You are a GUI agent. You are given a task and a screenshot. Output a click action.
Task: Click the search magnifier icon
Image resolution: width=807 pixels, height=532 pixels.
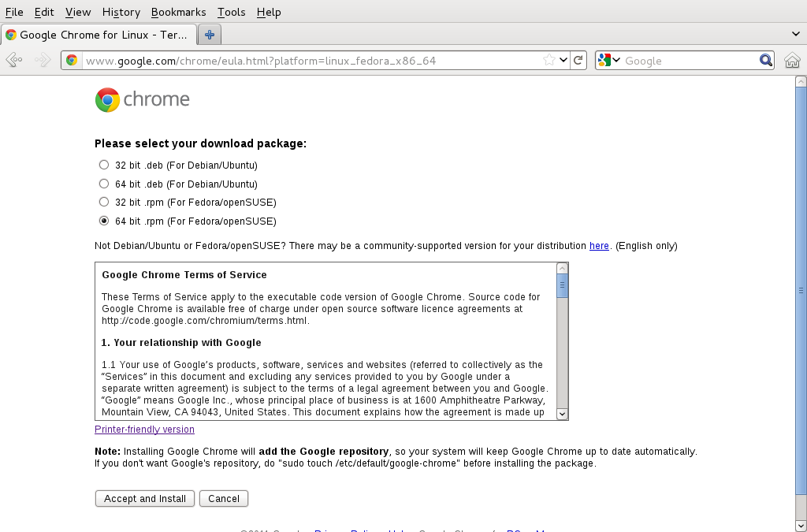tap(765, 61)
